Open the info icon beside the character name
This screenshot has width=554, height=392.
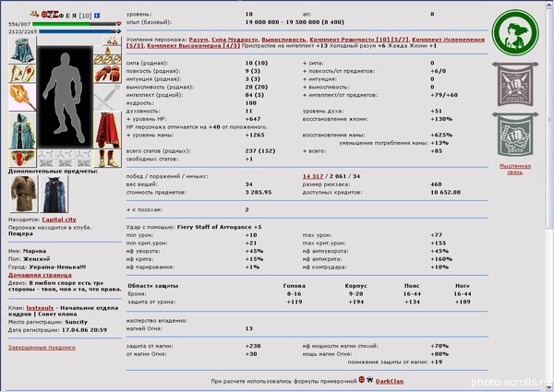(x=97, y=15)
